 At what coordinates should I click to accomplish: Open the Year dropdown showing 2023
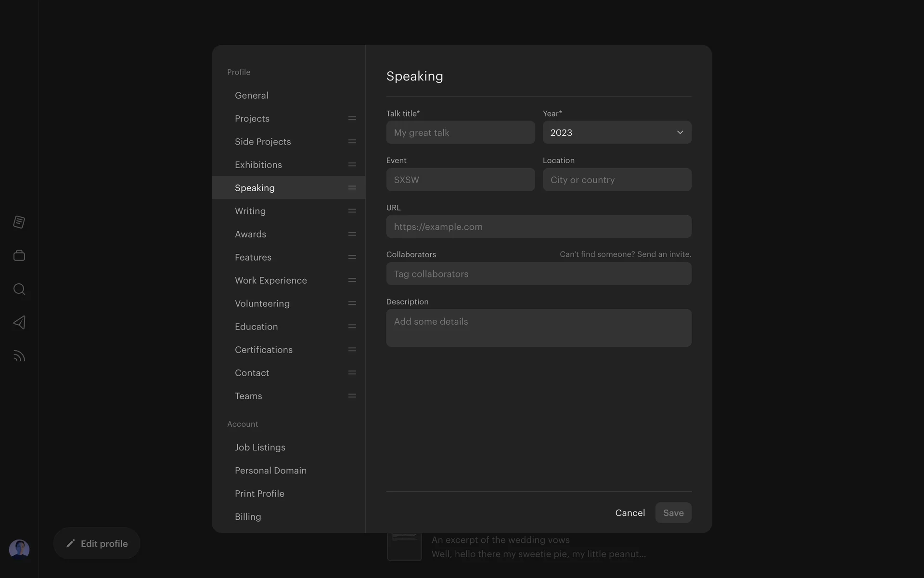(617, 132)
